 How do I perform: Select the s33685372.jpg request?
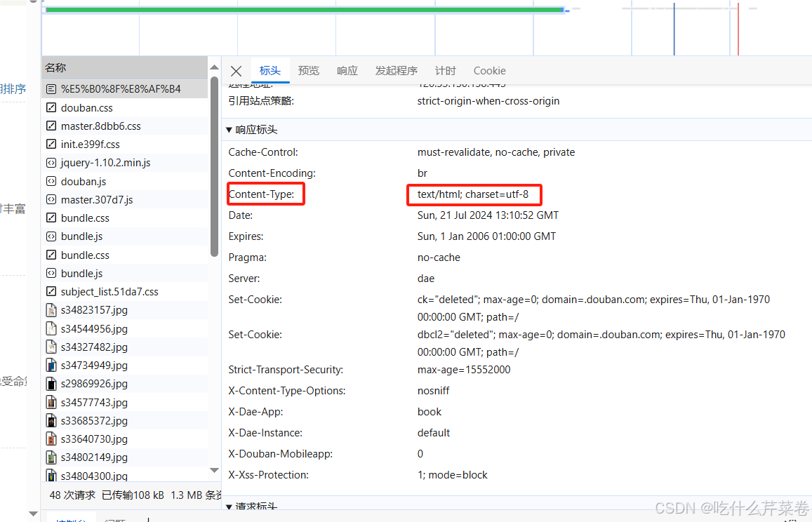[x=124, y=420]
